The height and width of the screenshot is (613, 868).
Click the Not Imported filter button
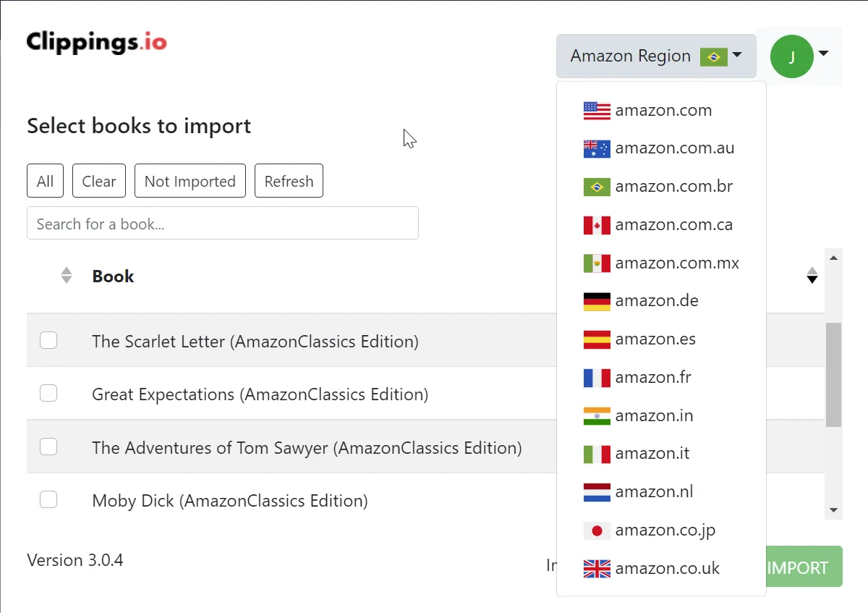pyautogui.click(x=190, y=181)
